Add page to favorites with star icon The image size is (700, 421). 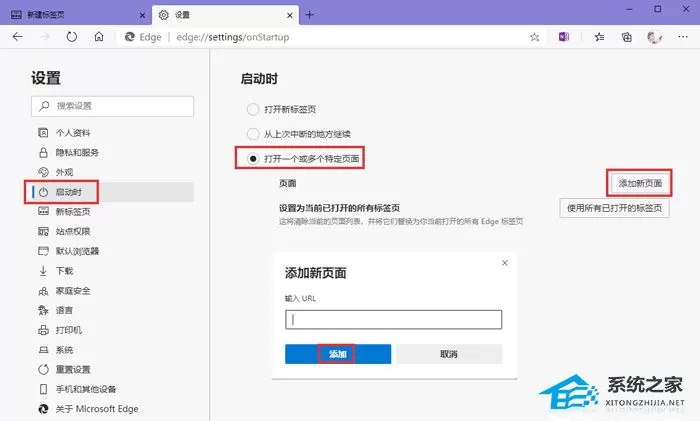pyautogui.click(x=534, y=37)
